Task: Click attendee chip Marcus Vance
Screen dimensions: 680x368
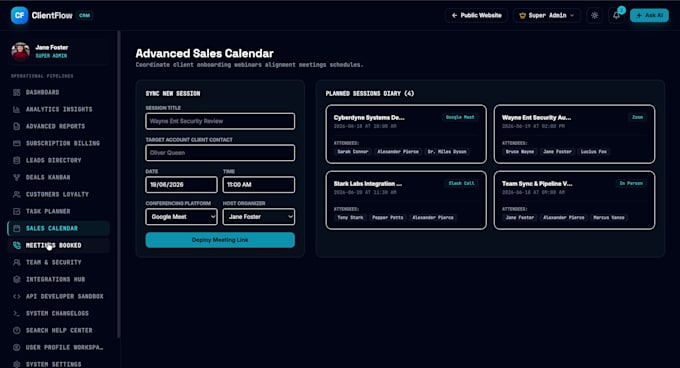Action: [609, 218]
